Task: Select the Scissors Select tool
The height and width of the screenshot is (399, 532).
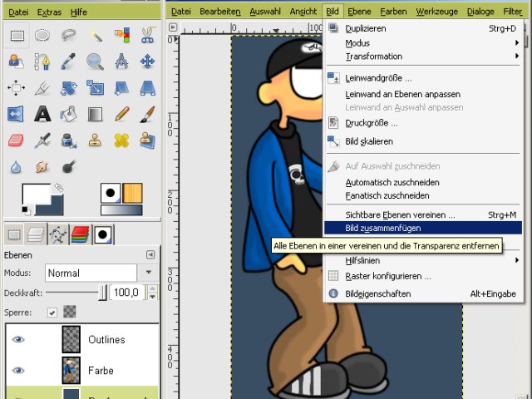Action: [x=148, y=35]
